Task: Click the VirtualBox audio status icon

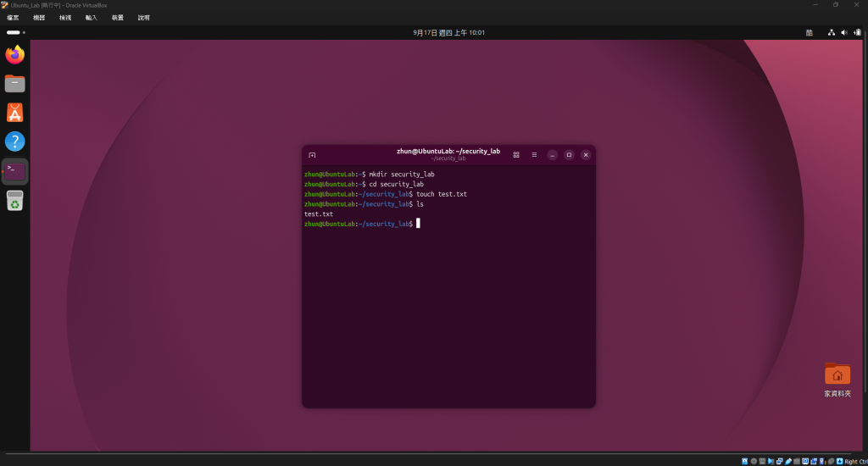Action: (771, 461)
